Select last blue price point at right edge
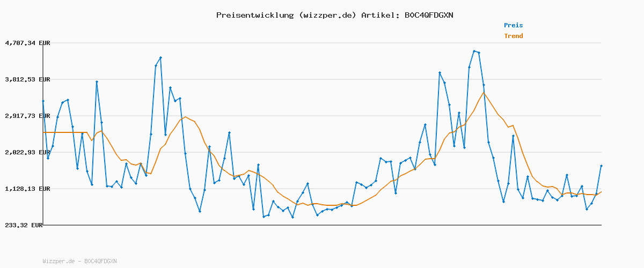644x268 pixels. 601,166
